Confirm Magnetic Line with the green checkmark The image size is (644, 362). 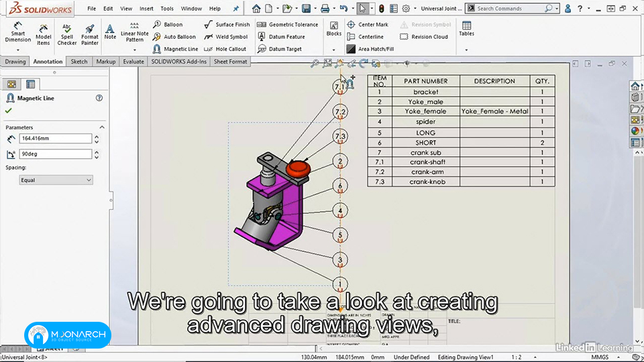click(9, 111)
